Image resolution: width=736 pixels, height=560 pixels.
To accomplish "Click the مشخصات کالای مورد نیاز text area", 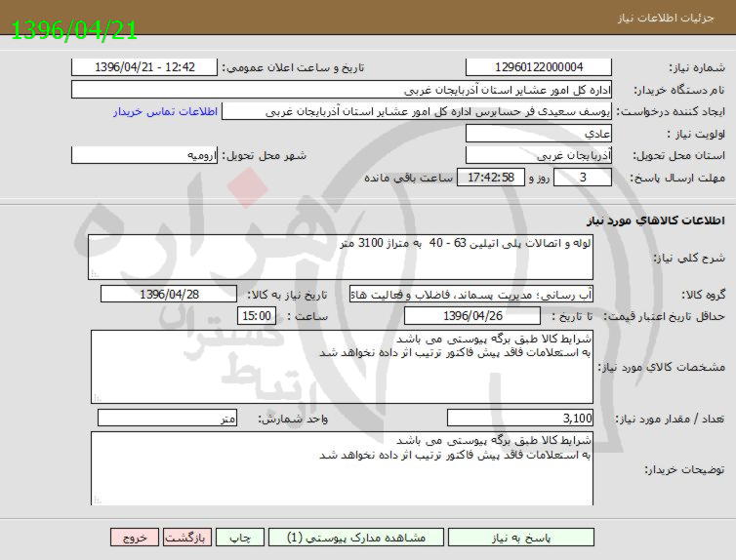I will [343, 367].
